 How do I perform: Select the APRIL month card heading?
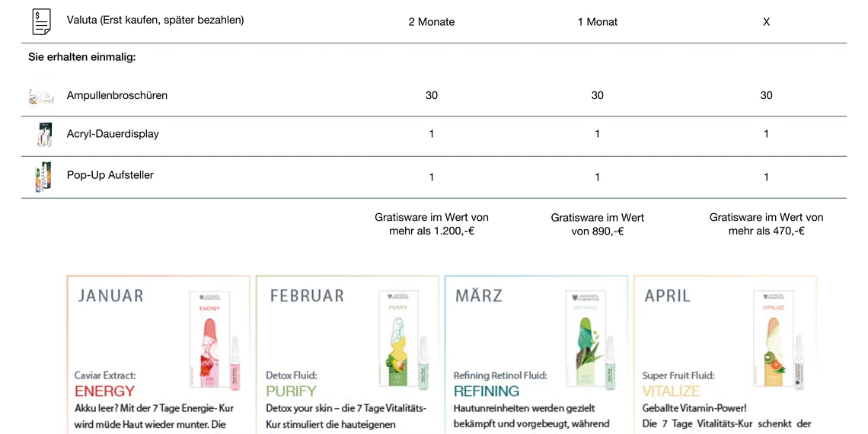click(667, 295)
